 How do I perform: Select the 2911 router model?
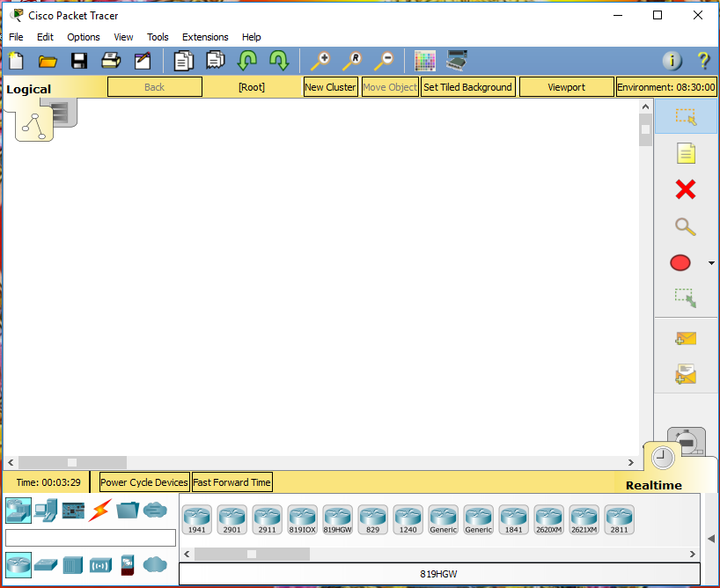[267, 518]
